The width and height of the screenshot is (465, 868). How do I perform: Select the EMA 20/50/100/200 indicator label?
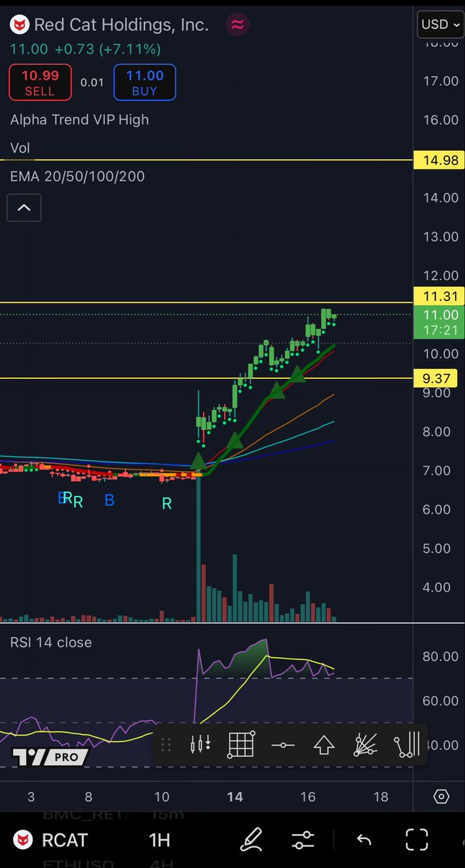[x=77, y=176]
